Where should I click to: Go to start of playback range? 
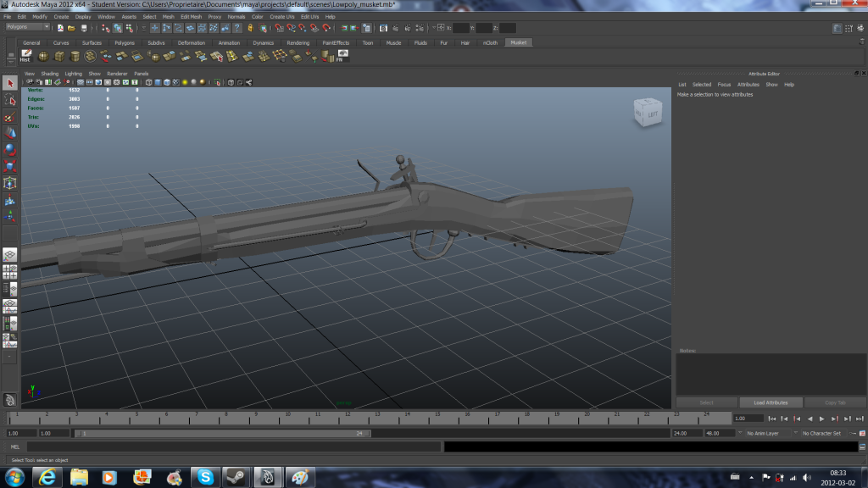tap(772, 419)
